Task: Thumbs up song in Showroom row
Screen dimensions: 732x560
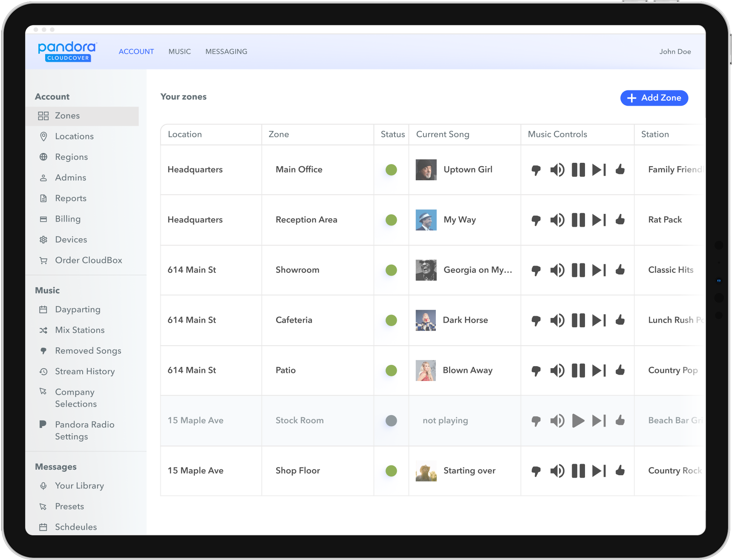Action: point(620,270)
